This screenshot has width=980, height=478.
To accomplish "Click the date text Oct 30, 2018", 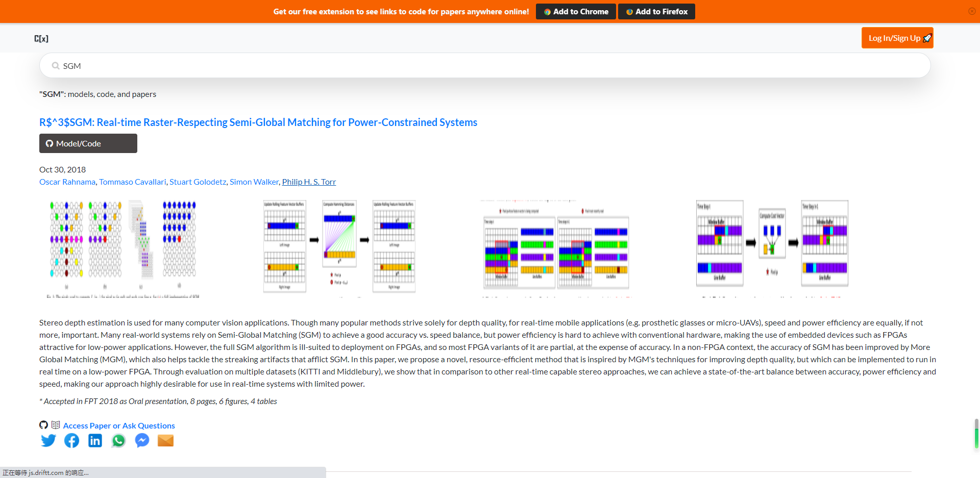I will [x=62, y=170].
